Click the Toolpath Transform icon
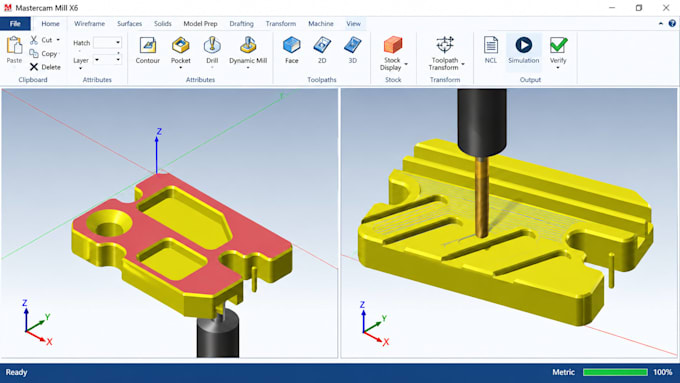680x383 pixels. [445, 45]
